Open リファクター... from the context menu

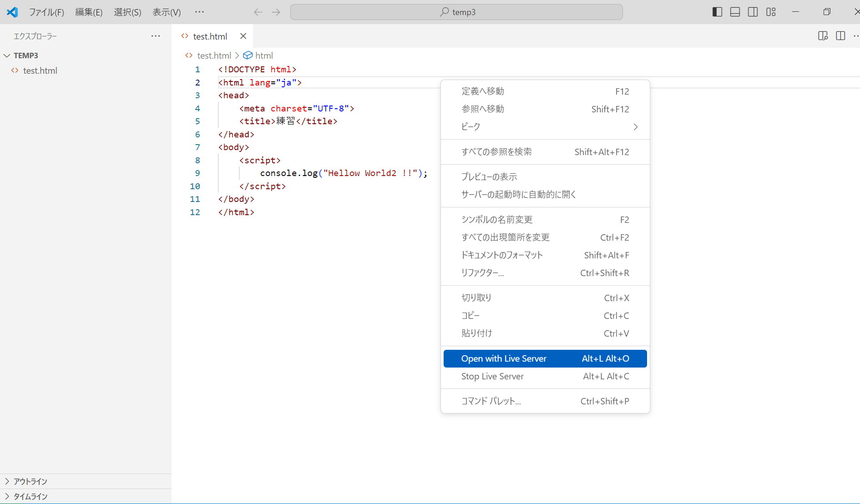(545, 273)
